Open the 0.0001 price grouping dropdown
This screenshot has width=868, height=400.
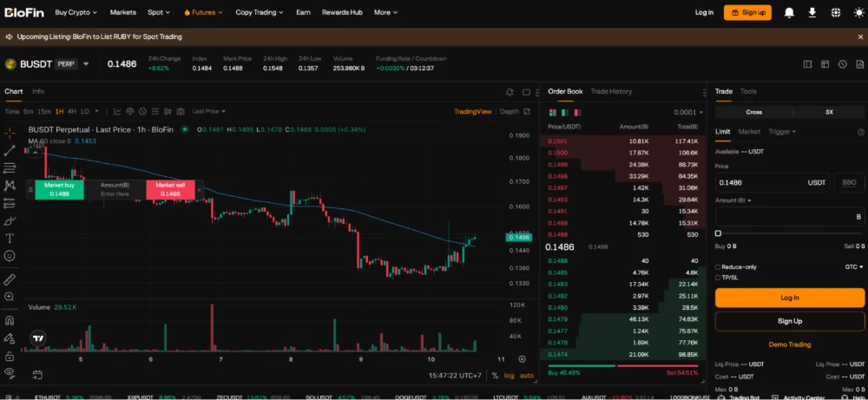[x=689, y=112]
